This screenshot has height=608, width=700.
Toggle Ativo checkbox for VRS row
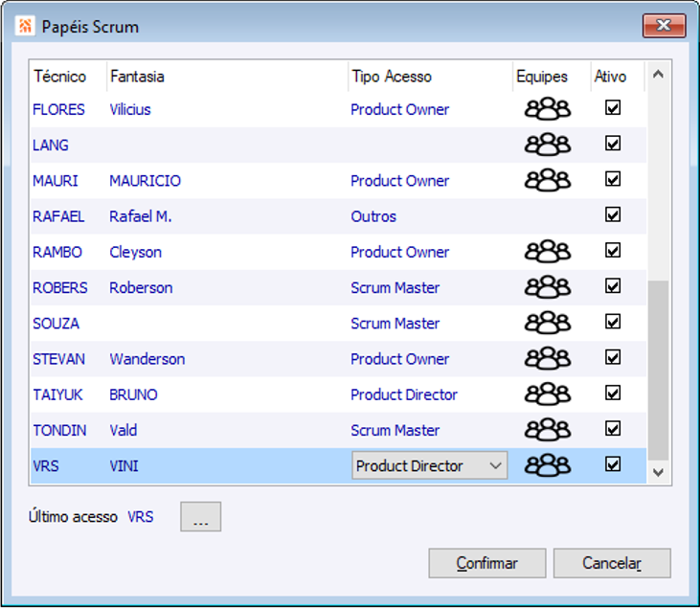(x=613, y=464)
